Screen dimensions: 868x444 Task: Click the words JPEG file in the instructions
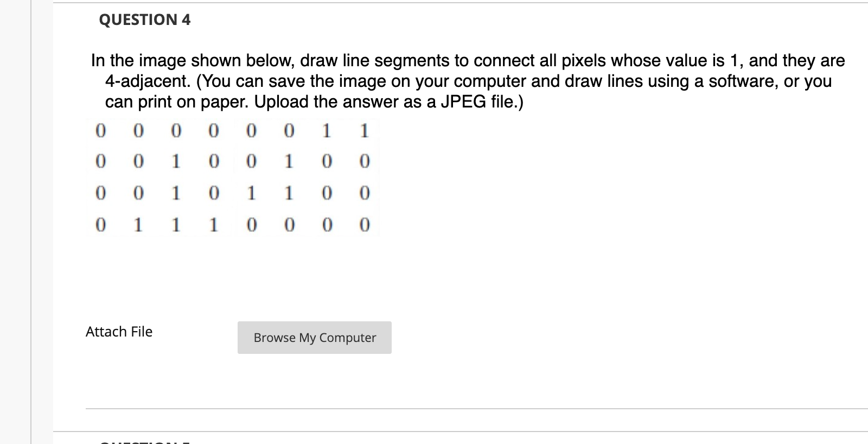pos(480,102)
